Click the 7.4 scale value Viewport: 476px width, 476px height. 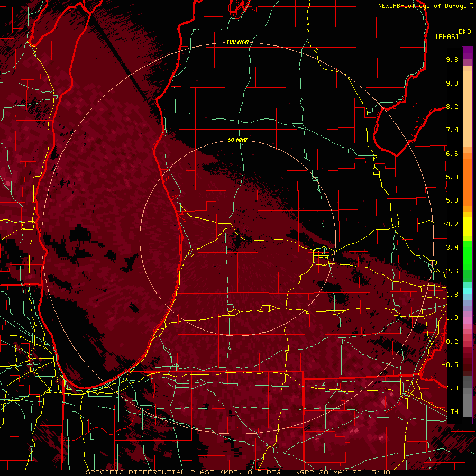[452, 130]
